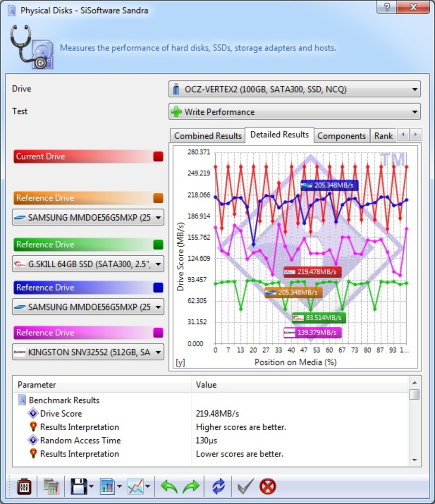Screen dimensions: 435x504
Task: Click the tab strip right arrow
Action: [x=416, y=135]
